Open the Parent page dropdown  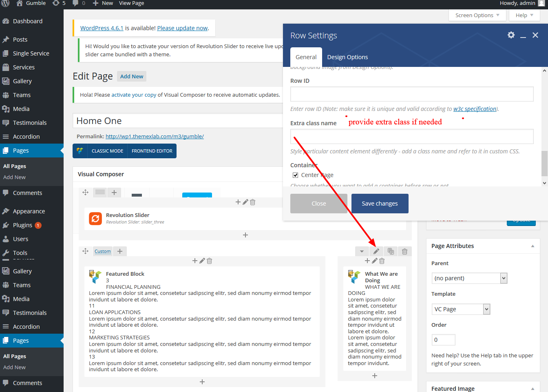(x=469, y=278)
